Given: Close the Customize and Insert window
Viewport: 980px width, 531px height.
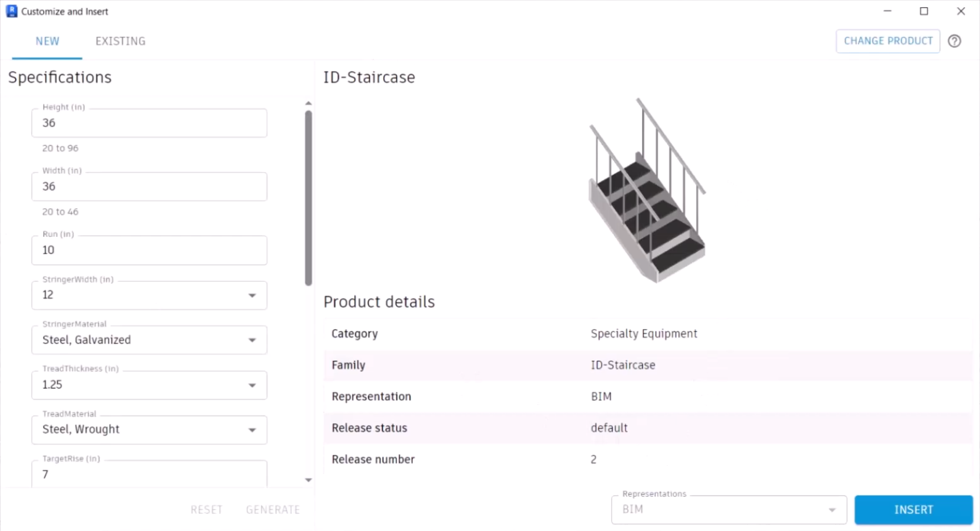Looking at the screenshot, I should (961, 11).
